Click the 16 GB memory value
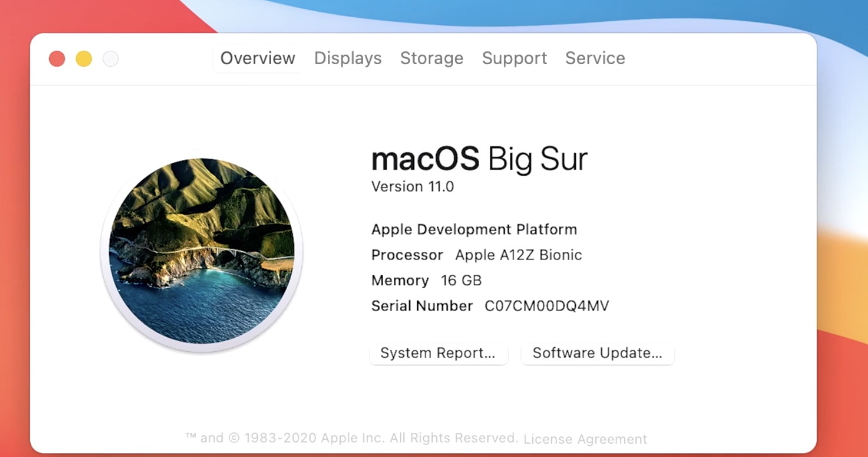 [461, 280]
